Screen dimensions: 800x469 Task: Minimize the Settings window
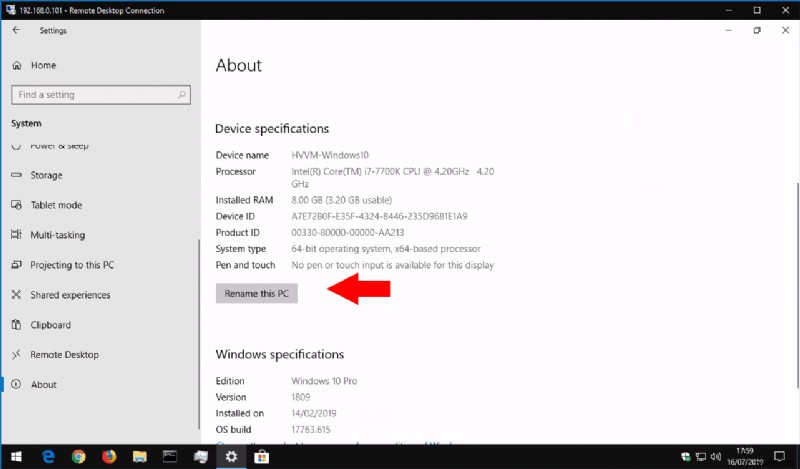tap(729, 31)
